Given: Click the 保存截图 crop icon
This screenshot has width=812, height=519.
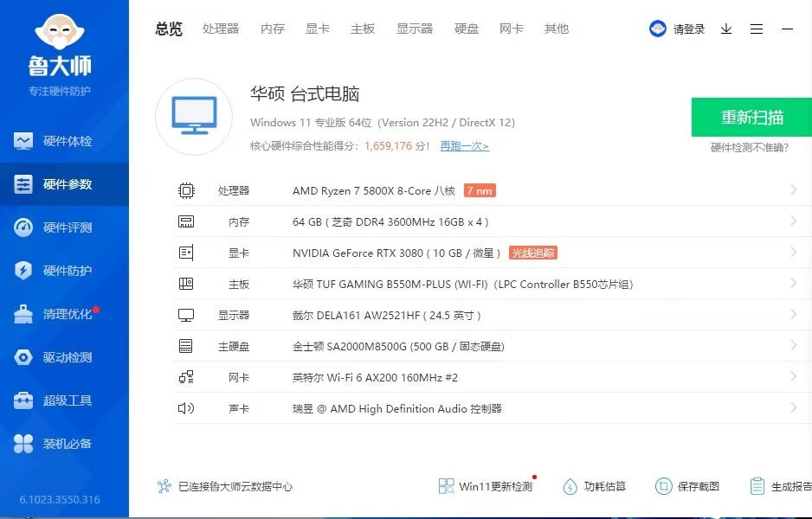Looking at the screenshot, I should point(663,486).
